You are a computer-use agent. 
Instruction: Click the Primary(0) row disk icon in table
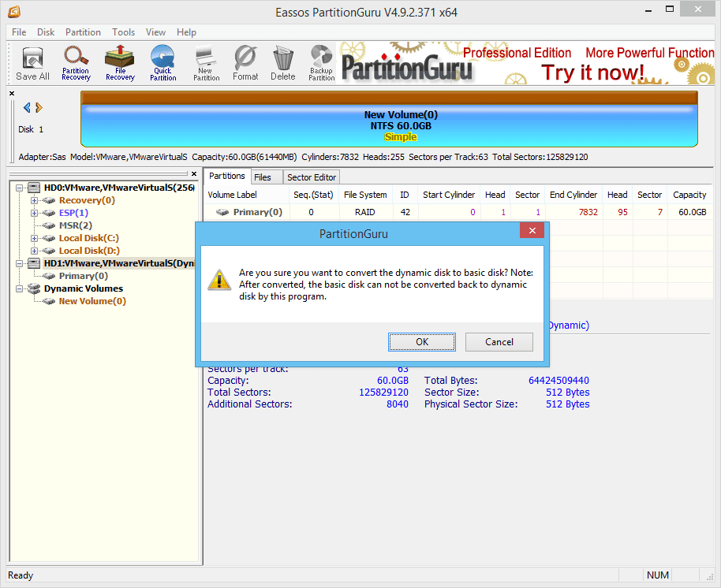pos(222,212)
